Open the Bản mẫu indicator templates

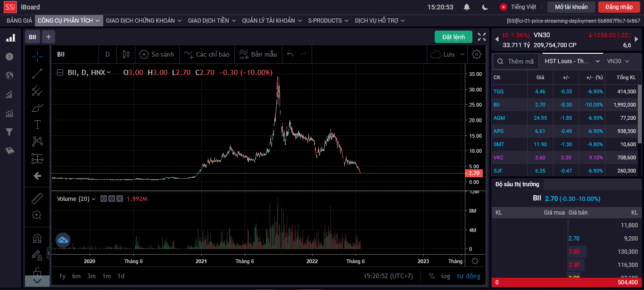[x=258, y=54]
